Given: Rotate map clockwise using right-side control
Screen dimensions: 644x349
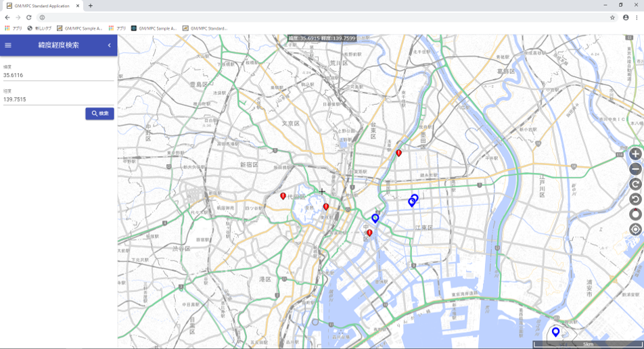Looking at the screenshot, I should click(635, 184).
